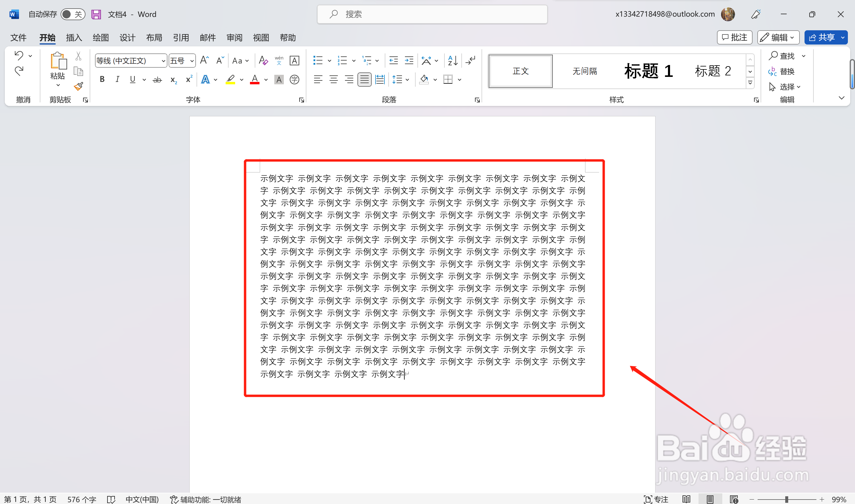855x504 pixels.
Task: Open font size combo box
Action: point(182,61)
